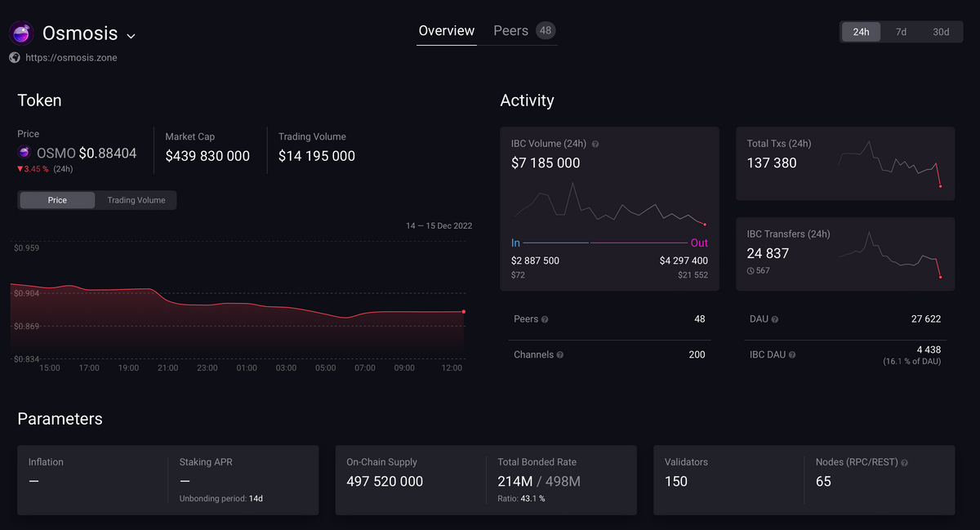Click the 497 520 000 on-chain supply value
This screenshot has height=530, width=980.
[385, 482]
